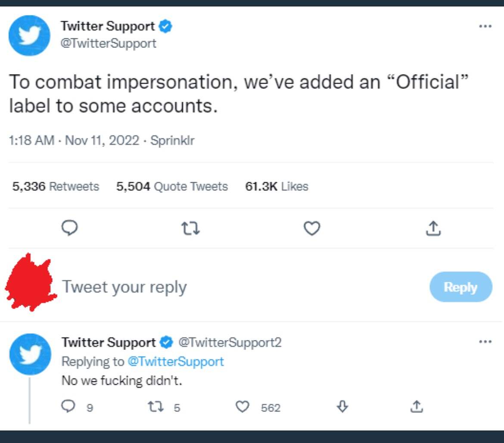View the 5,336 Retweets list
The height and width of the screenshot is (443, 504).
pyautogui.click(x=56, y=187)
